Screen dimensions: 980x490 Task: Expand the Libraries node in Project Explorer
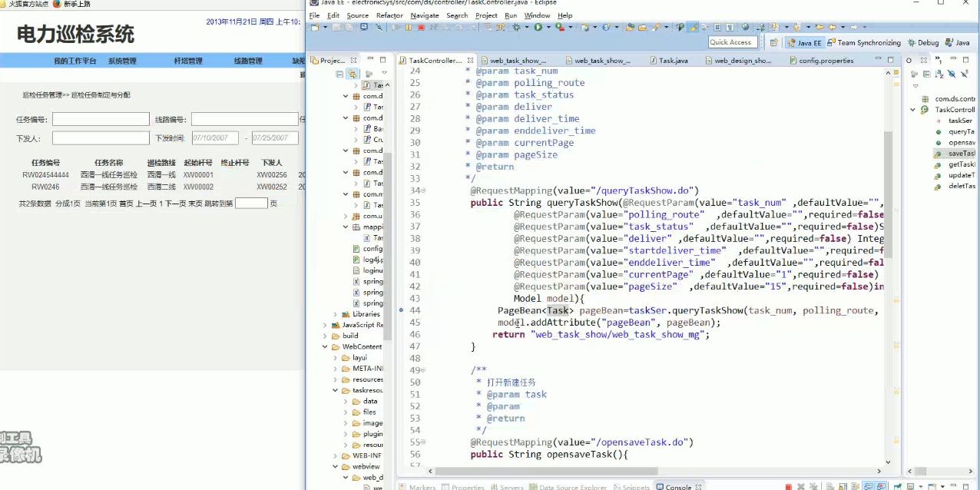pos(336,314)
